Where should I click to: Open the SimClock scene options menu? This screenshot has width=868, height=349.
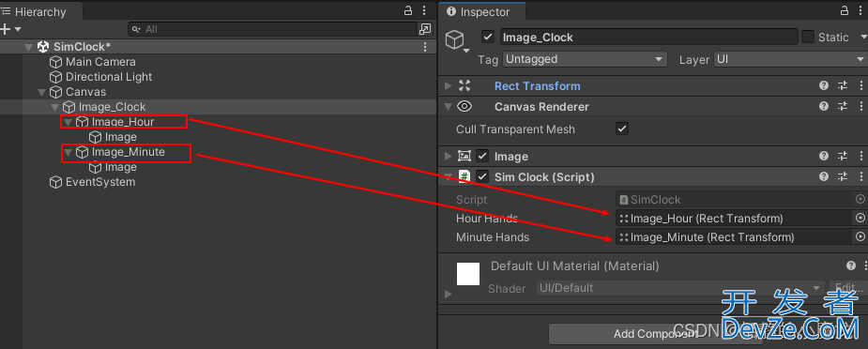tap(425, 47)
